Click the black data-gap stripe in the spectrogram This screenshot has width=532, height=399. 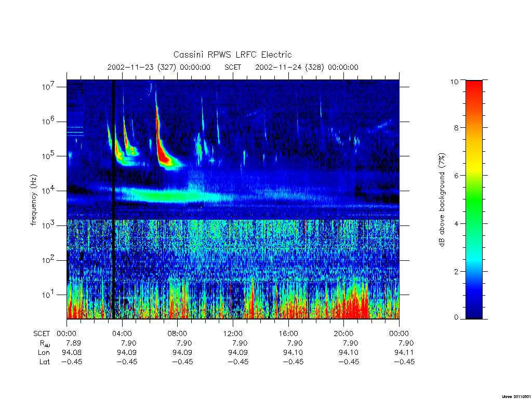point(113,199)
